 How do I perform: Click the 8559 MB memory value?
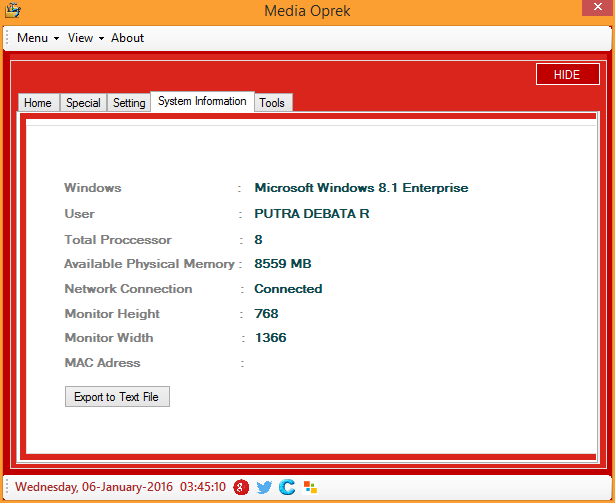283,264
